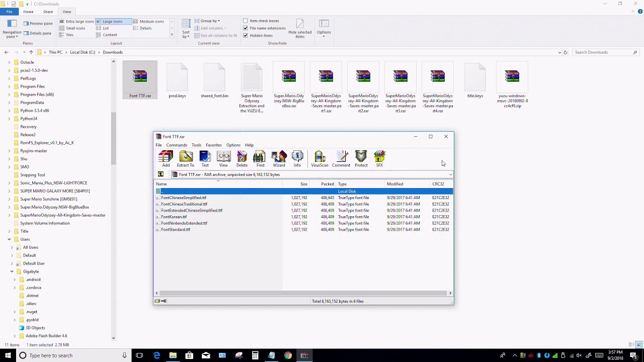The width and height of the screenshot is (644, 362).
Task: Open the WinRAR Options menu
Action: tap(233, 145)
